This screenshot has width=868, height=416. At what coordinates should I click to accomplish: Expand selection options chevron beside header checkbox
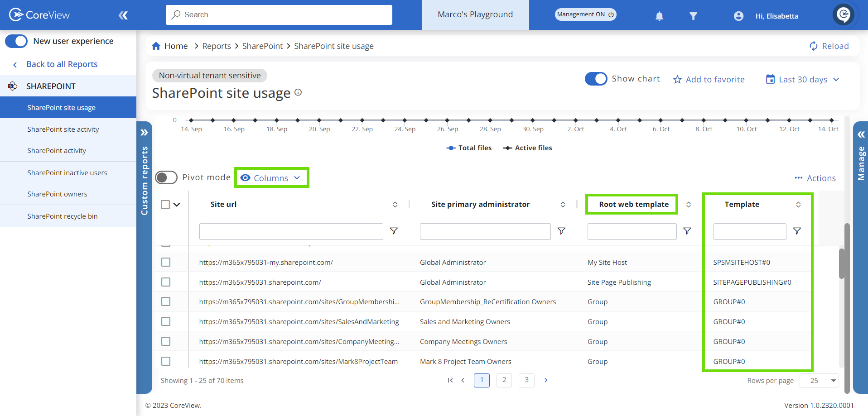click(x=177, y=205)
